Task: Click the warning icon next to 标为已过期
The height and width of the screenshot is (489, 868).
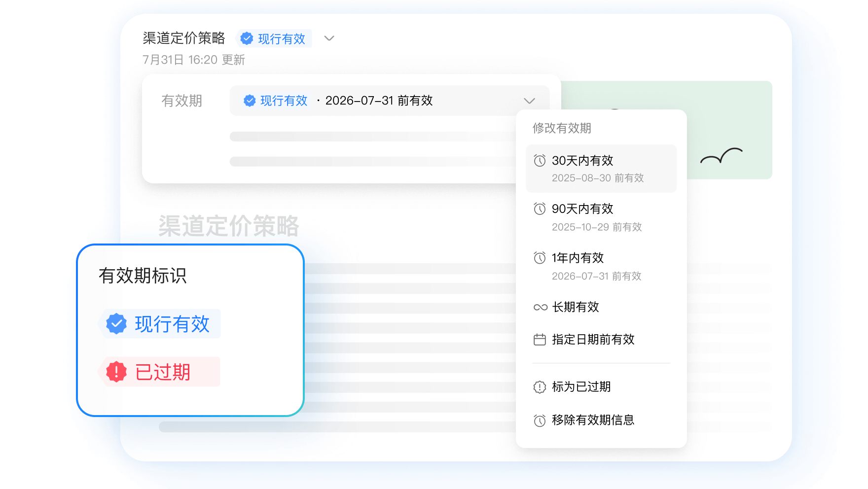Action: (x=540, y=387)
